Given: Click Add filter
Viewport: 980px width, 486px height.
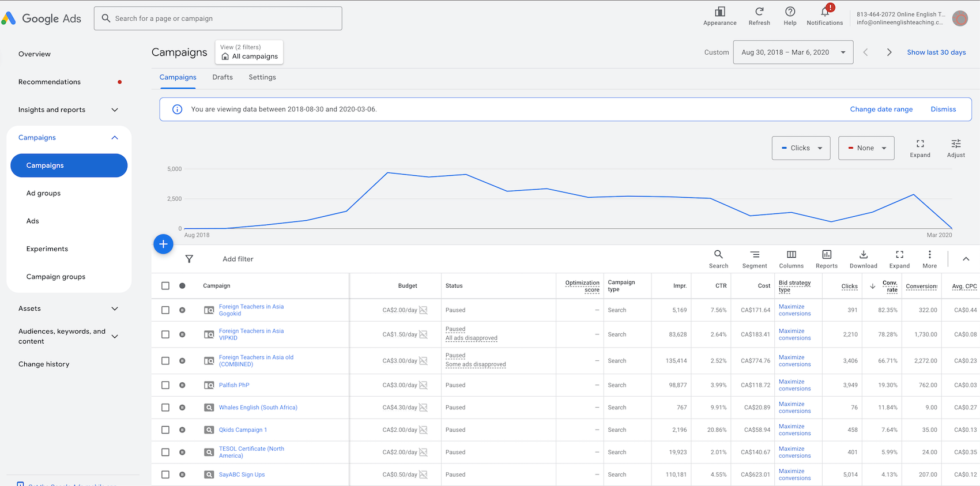Looking at the screenshot, I should coord(238,259).
